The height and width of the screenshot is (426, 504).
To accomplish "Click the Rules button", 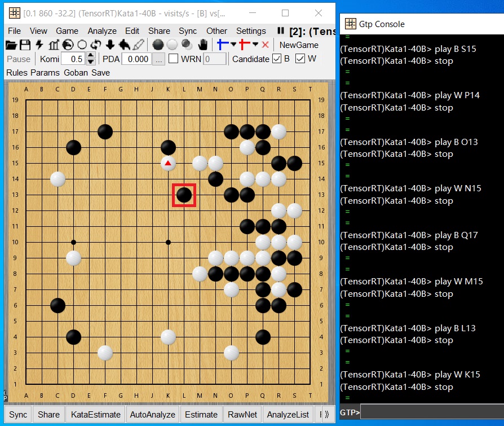I will (x=17, y=73).
